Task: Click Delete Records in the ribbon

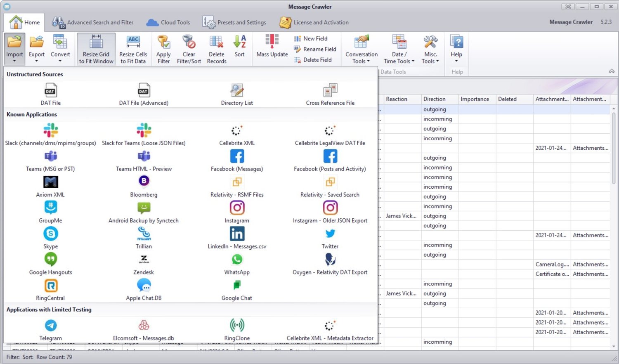Action: (x=217, y=50)
